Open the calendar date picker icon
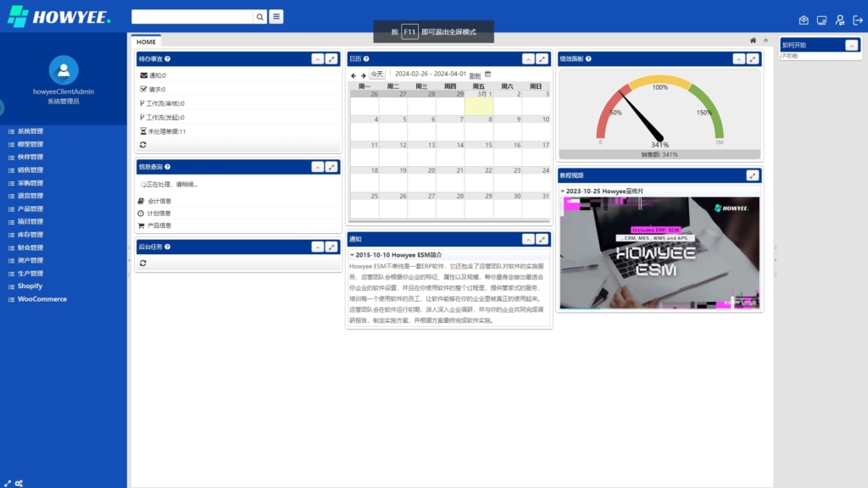Viewport: 868px width, 488px height. (x=487, y=75)
